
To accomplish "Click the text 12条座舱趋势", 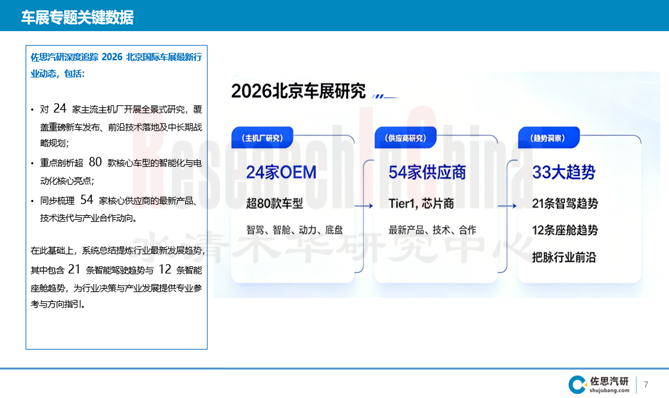I will [x=565, y=230].
